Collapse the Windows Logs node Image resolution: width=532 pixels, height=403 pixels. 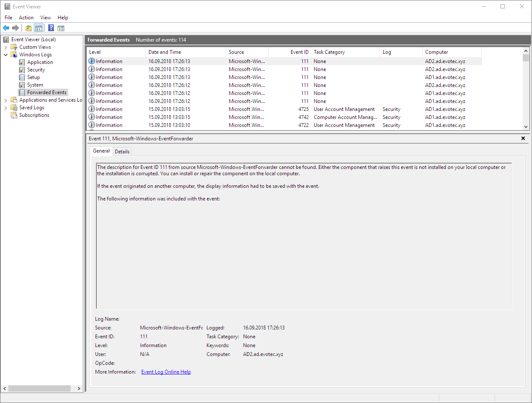click(5, 55)
